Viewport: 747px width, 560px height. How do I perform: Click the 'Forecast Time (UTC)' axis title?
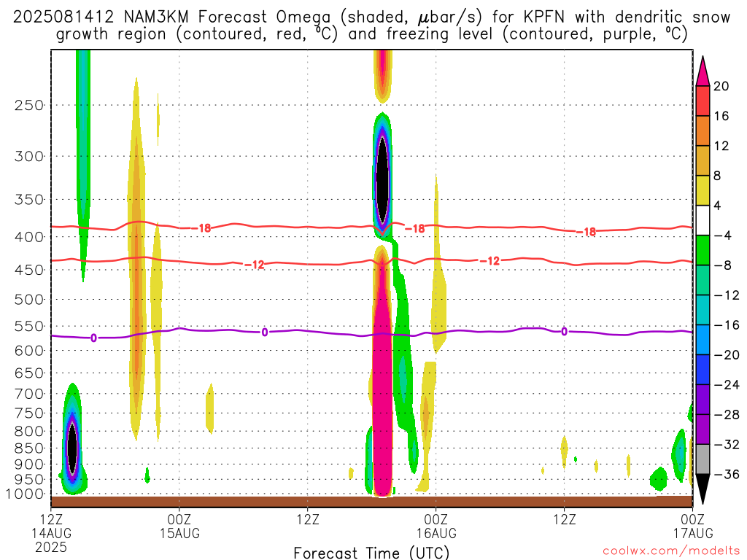coord(371,553)
